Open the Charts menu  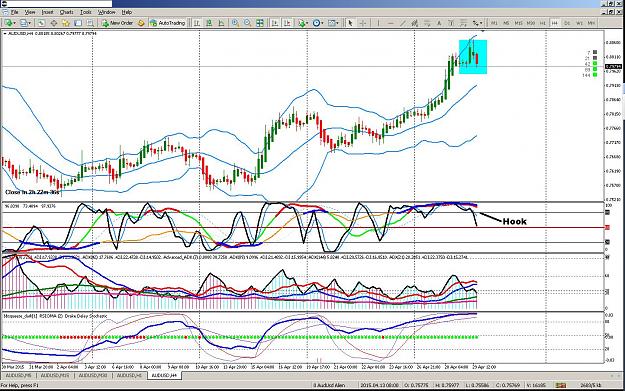pos(67,12)
